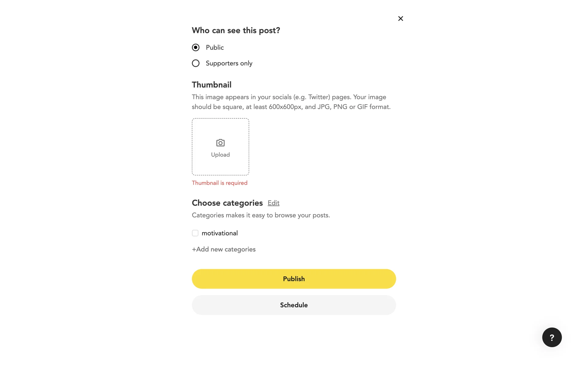The image size is (588, 368).
Task: Click the camera icon to upload
Action: (x=220, y=143)
